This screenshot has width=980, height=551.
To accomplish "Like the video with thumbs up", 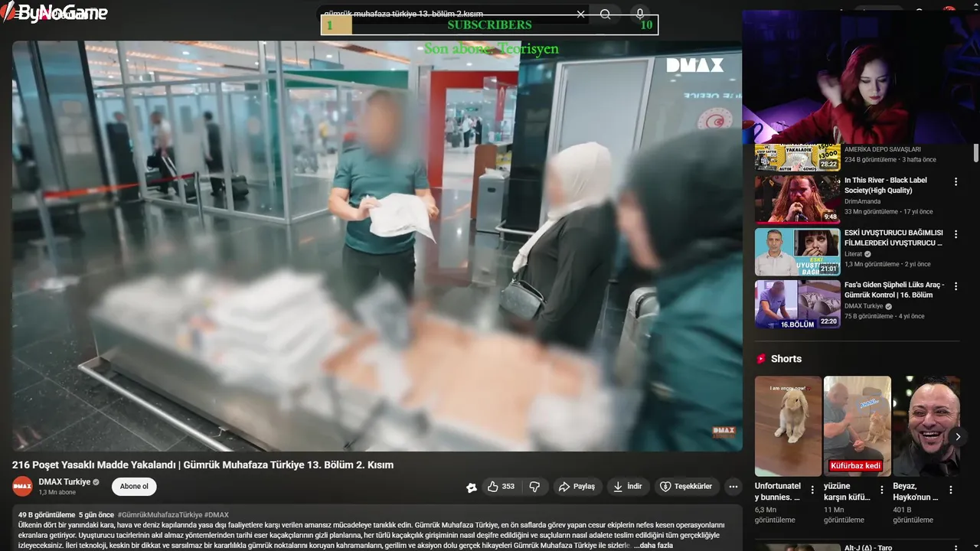I will [x=493, y=487].
